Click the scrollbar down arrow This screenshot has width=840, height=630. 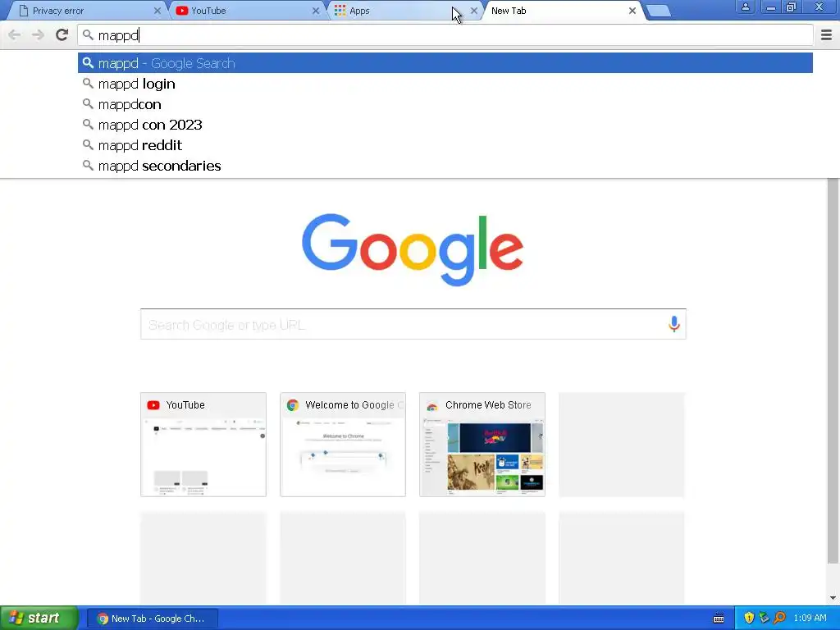[x=833, y=598]
